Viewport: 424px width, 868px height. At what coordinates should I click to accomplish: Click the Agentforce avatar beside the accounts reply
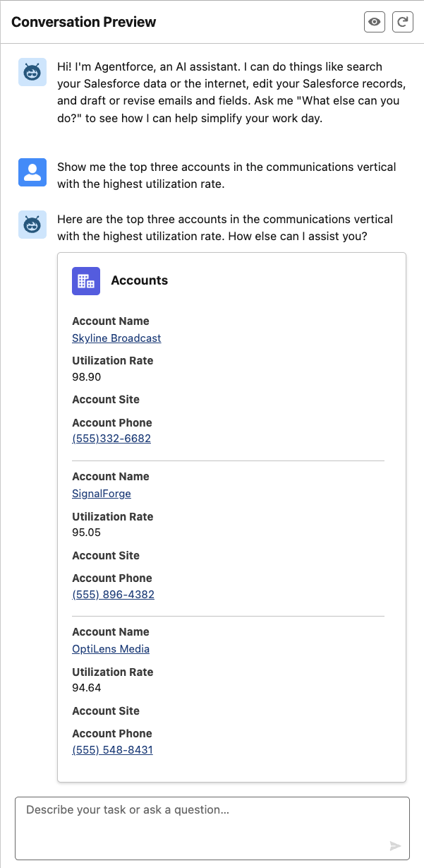point(32,225)
